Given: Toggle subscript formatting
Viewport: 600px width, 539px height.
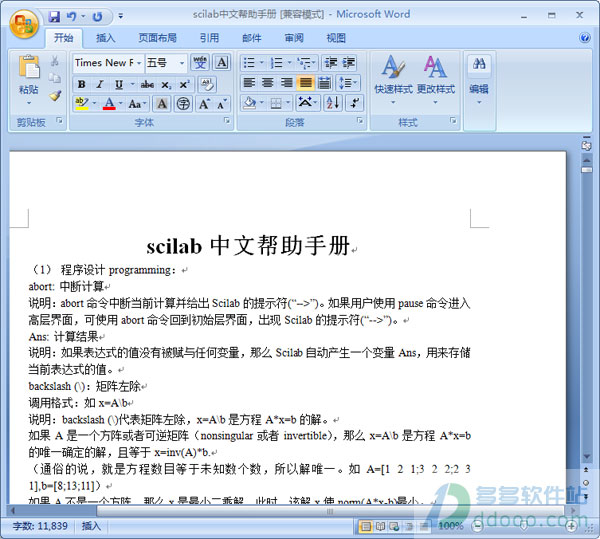Looking at the screenshot, I should pos(166,84).
